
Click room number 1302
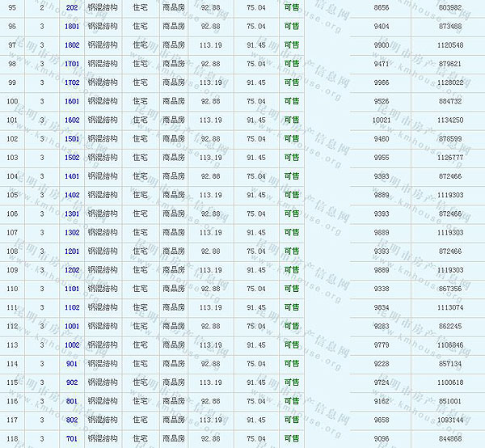pyautogui.click(x=72, y=232)
